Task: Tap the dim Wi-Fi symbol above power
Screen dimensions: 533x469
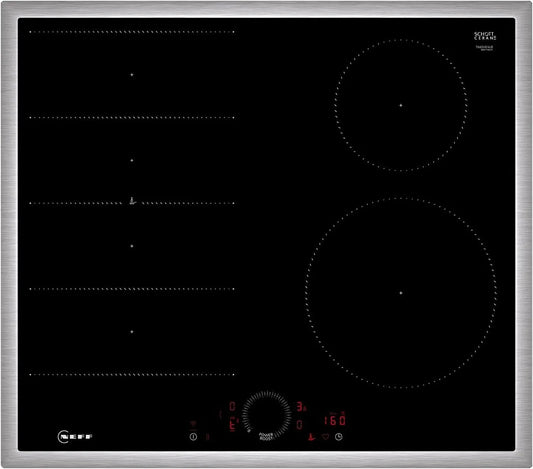Action: click(x=193, y=424)
